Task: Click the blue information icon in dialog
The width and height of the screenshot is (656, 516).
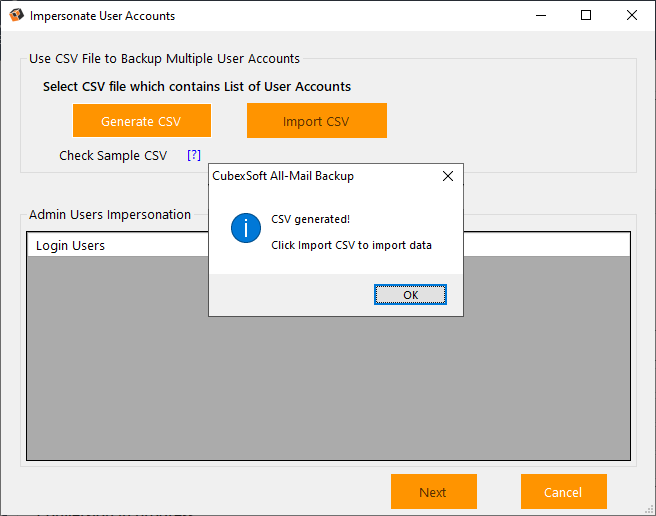Action: 246,228
